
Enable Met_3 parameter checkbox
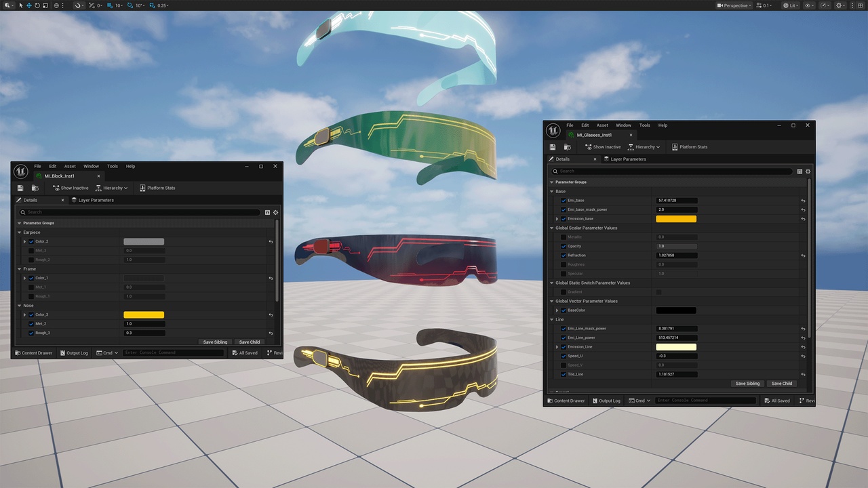pyautogui.click(x=31, y=251)
